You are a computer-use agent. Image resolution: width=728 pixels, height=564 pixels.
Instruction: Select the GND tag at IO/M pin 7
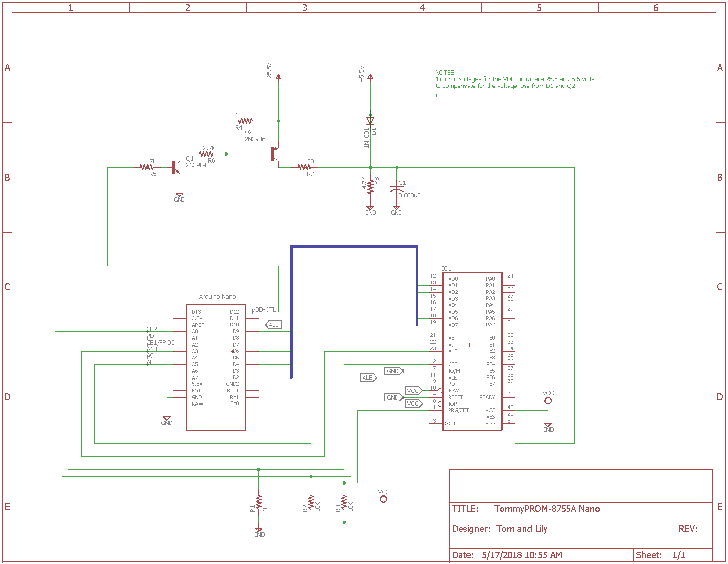pyautogui.click(x=394, y=371)
